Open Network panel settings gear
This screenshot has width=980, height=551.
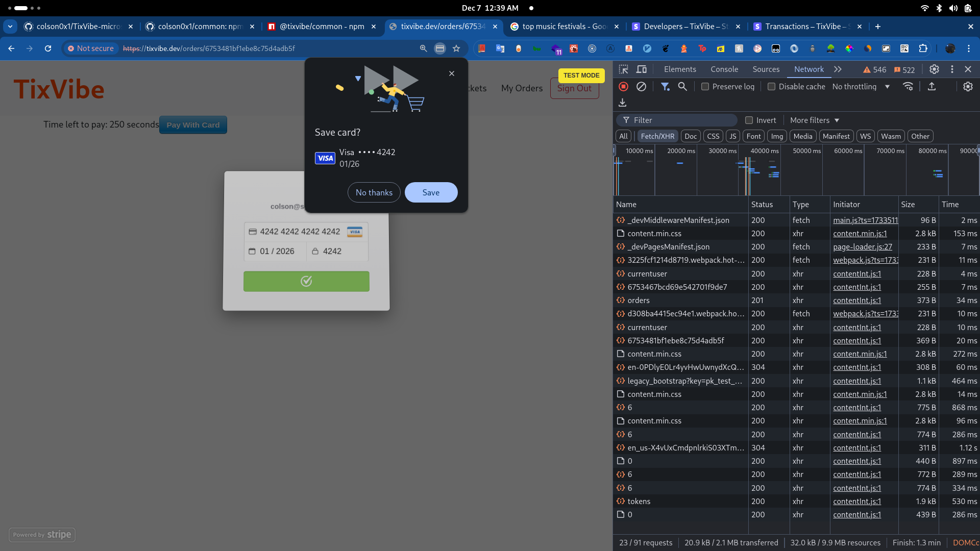click(x=968, y=87)
